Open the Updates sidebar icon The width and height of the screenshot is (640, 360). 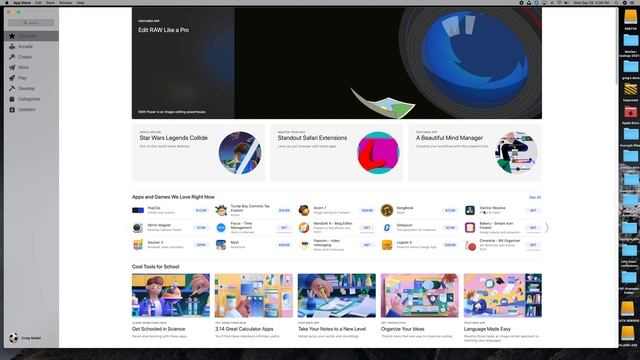tap(12, 109)
